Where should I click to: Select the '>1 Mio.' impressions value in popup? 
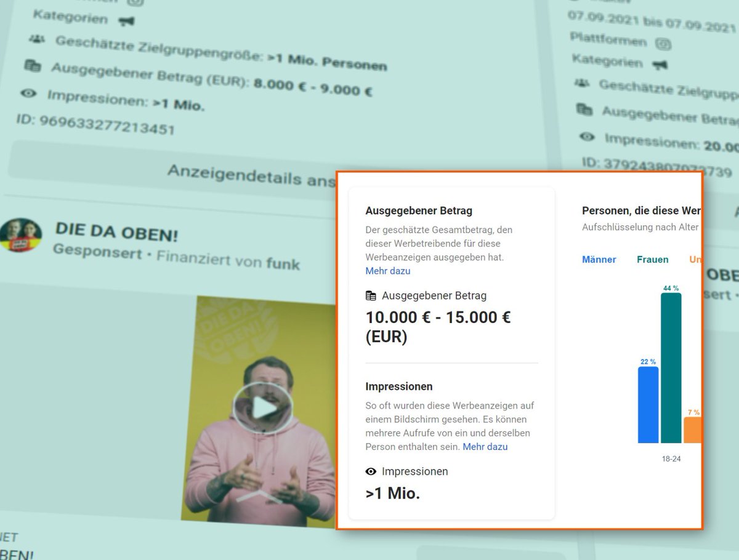click(392, 493)
